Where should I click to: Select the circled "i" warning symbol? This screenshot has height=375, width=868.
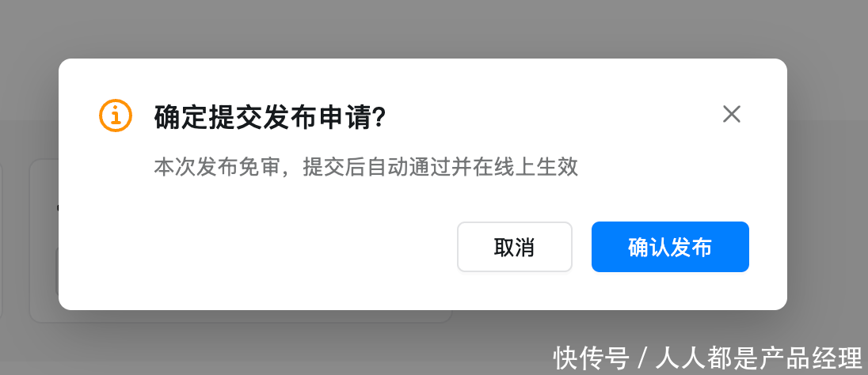(x=115, y=116)
